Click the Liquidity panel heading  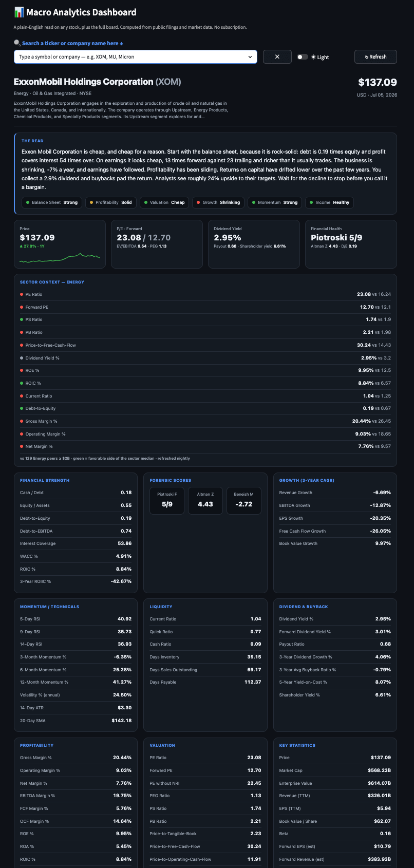coord(161,607)
